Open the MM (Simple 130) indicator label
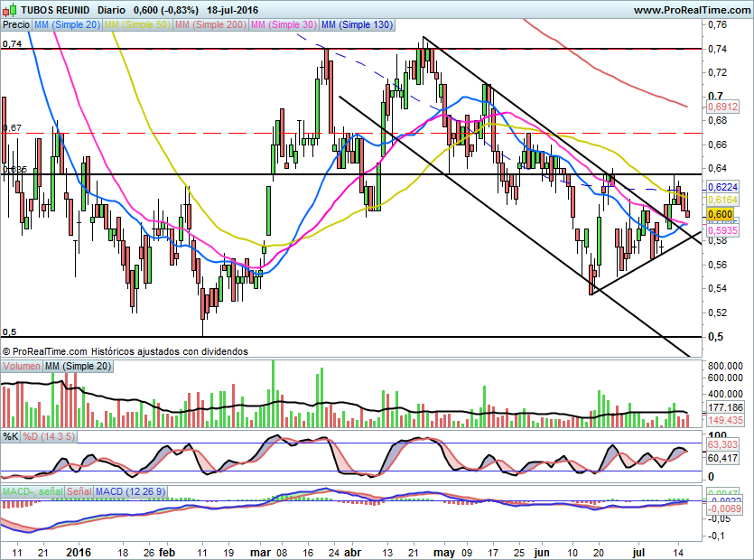This screenshot has width=754, height=560. click(357, 25)
